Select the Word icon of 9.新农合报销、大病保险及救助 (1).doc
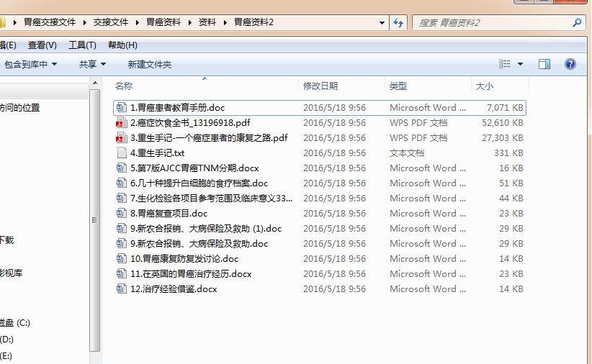The height and width of the screenshot is (364, 592). 121,228
